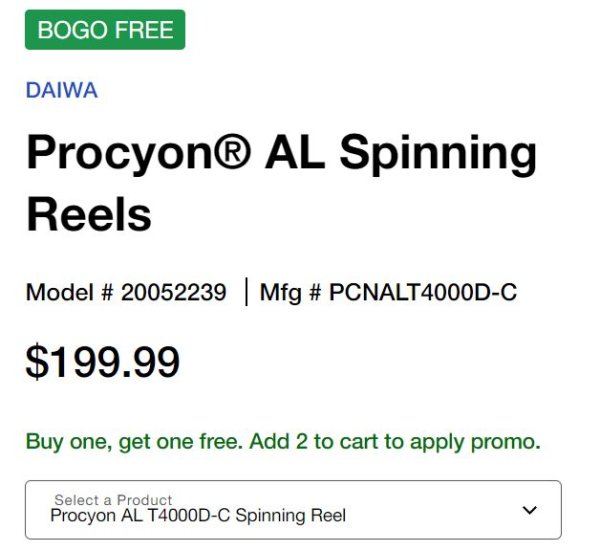600x551 pixels.
Task: Click the green BOGO FREE badge
Action: pyautogui.click(x=105, y=29)
